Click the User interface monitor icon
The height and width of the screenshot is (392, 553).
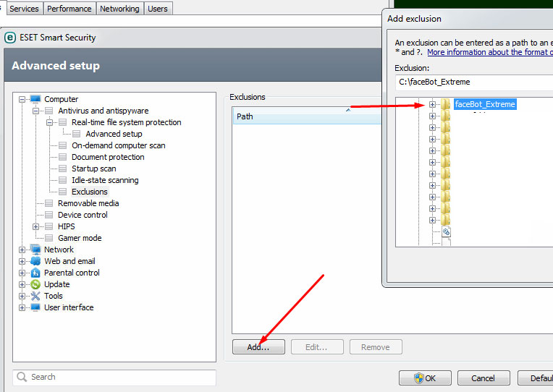pos(35,307)
